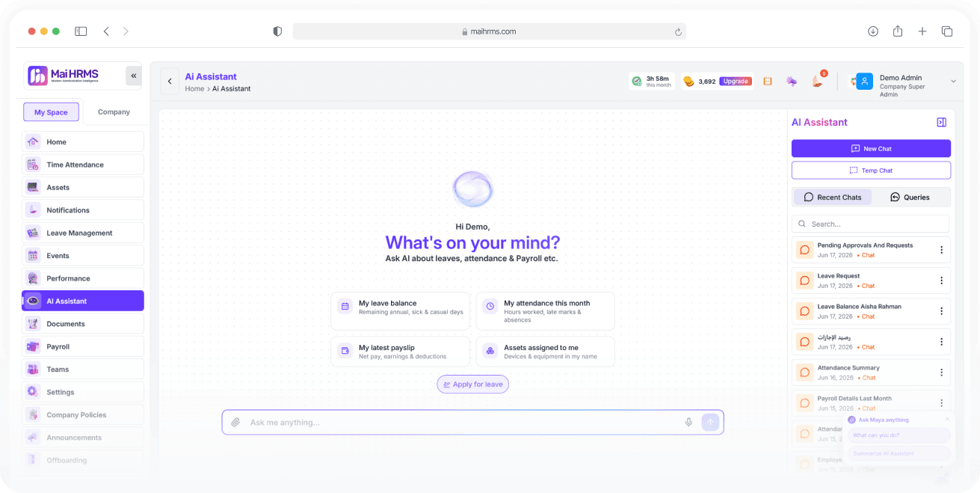Switch to the Company tab
Screen dimensions: 980x493
click(114, 112)
